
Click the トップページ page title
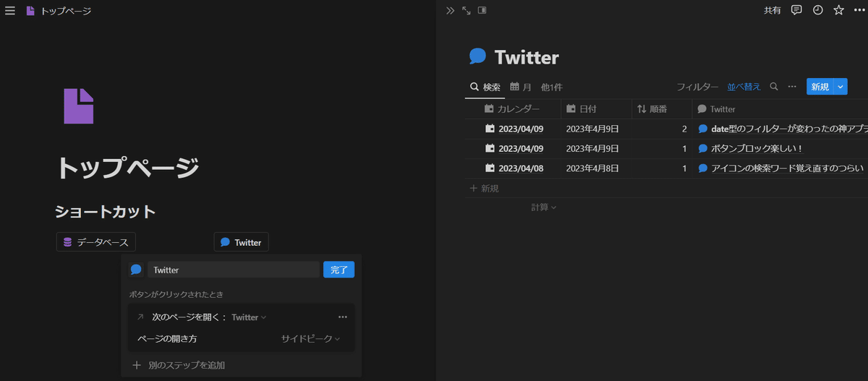tap(127, 167)
